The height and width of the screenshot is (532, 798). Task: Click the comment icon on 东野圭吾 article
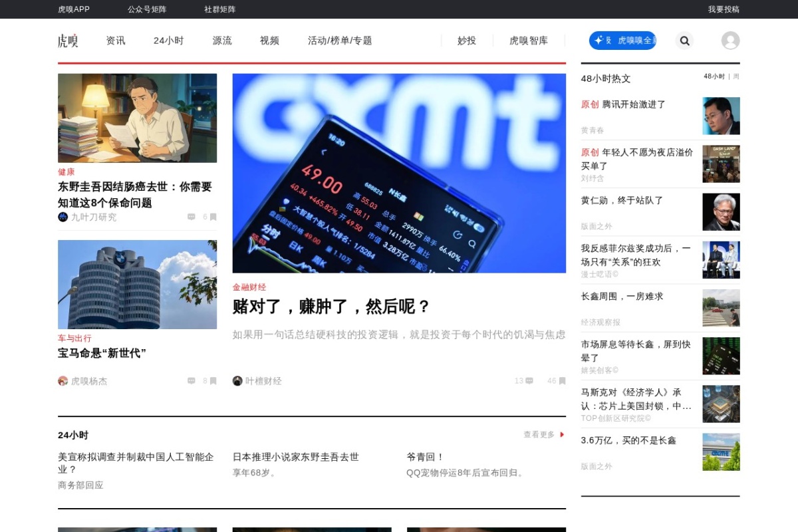point(192,217)
